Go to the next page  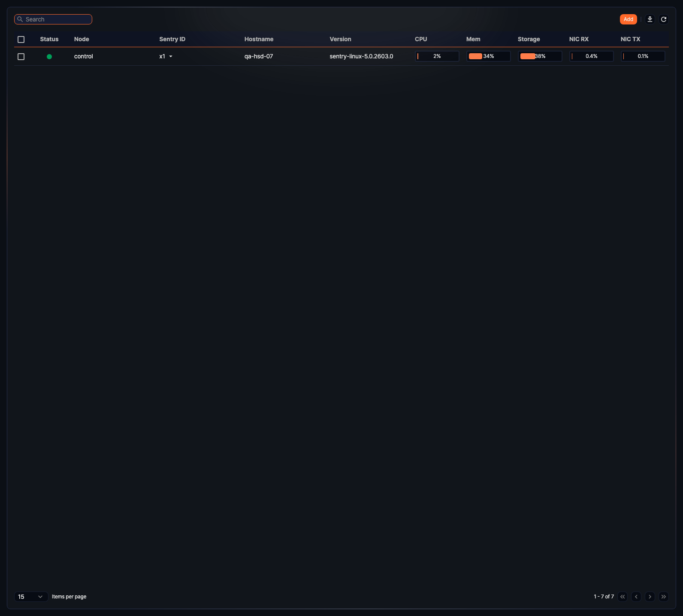click(x=650, y=597)
